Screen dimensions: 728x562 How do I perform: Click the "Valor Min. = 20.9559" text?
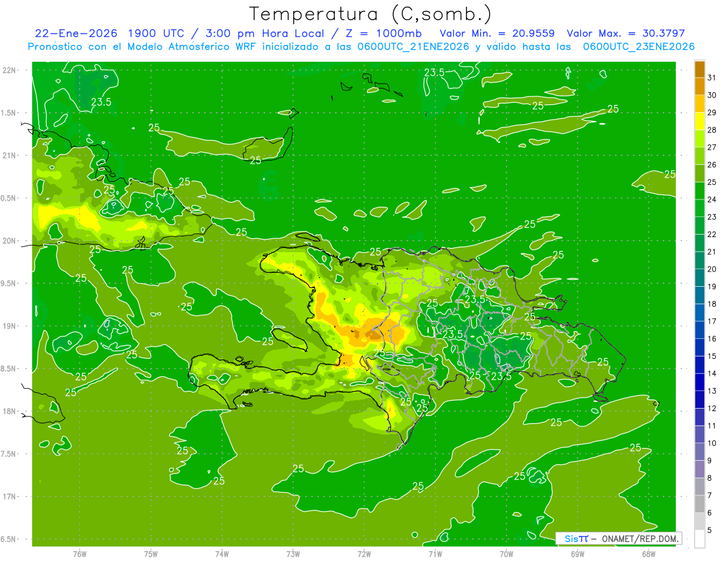coord(498,33)
